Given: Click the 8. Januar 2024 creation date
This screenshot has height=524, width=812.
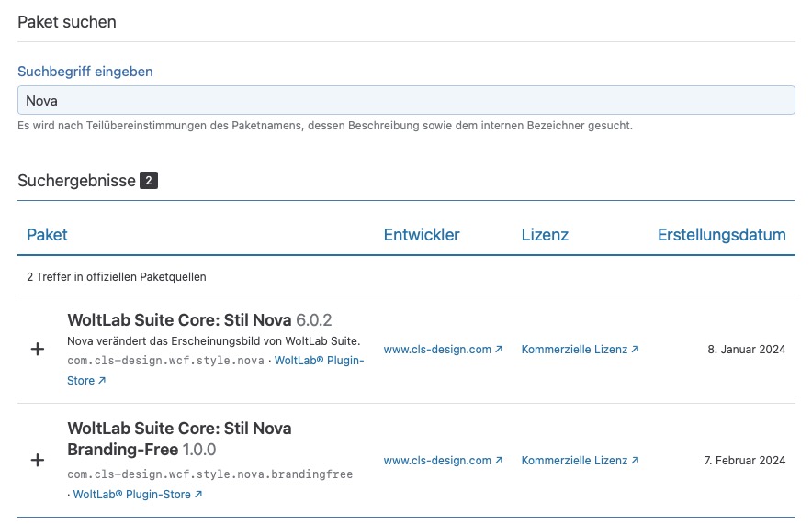Looking at the screenshot, I should [x=746, y=350].
